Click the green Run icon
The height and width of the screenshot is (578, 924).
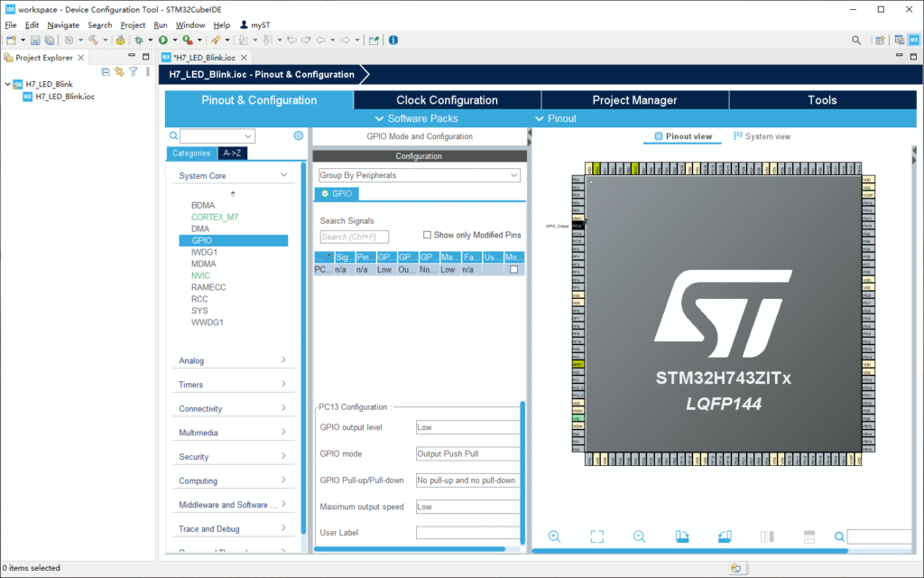point(163,40)
